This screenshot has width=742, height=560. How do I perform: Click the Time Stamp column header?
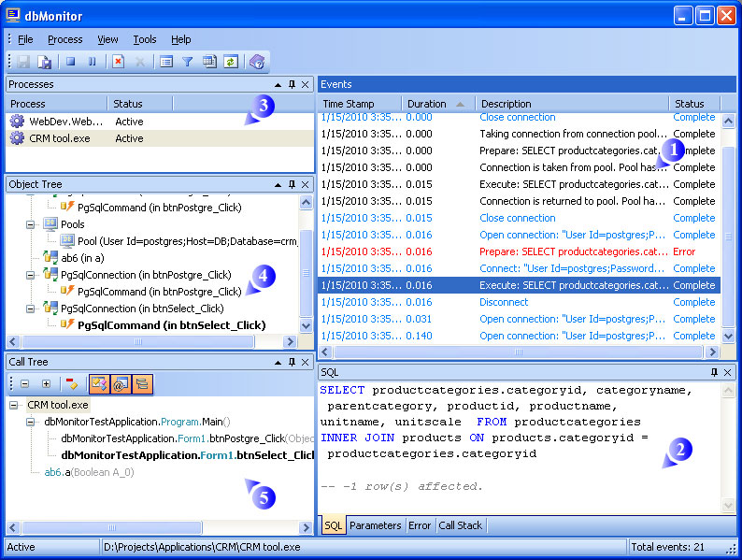coord(349,104)
